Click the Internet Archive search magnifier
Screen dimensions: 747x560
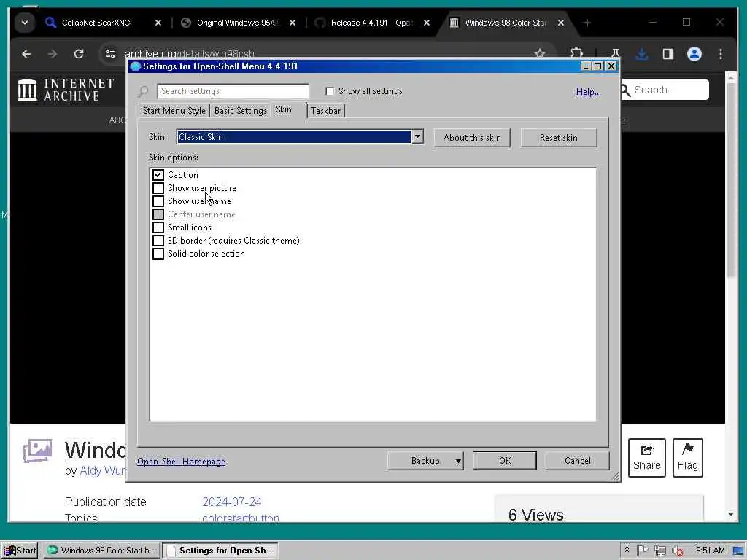625,90
